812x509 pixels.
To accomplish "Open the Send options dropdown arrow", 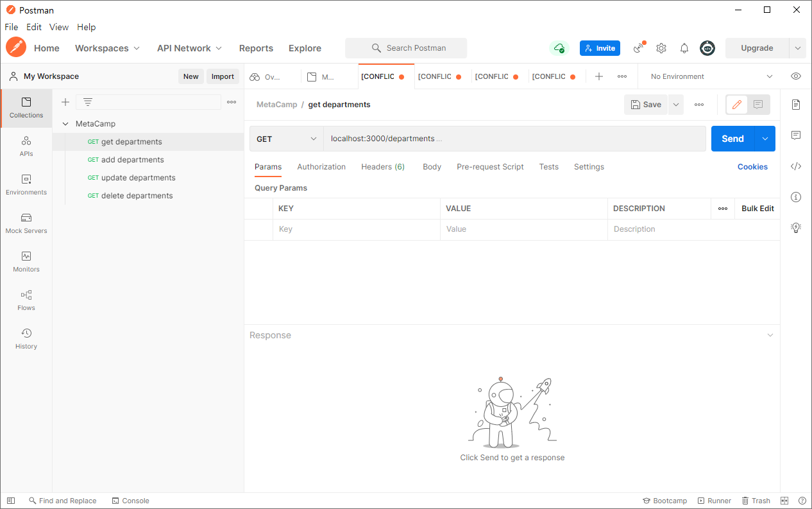I will (765, 139).
